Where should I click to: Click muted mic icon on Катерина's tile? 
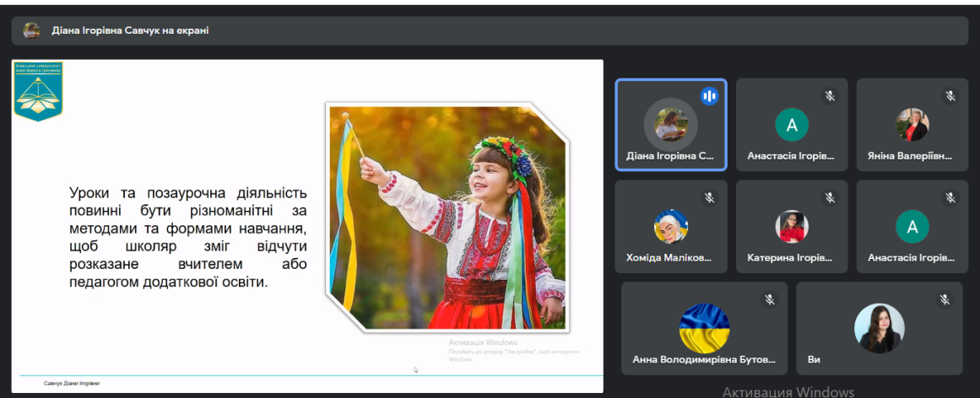click(x=830, y=198)
